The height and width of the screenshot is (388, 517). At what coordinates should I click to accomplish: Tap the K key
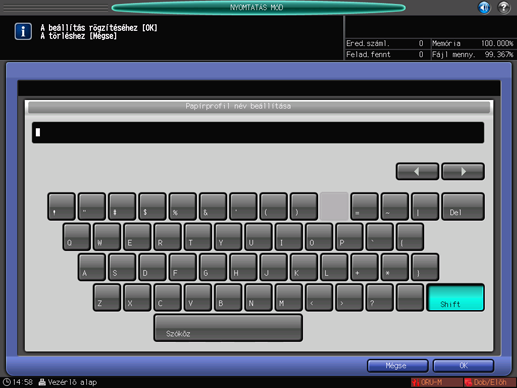[304, 267]
